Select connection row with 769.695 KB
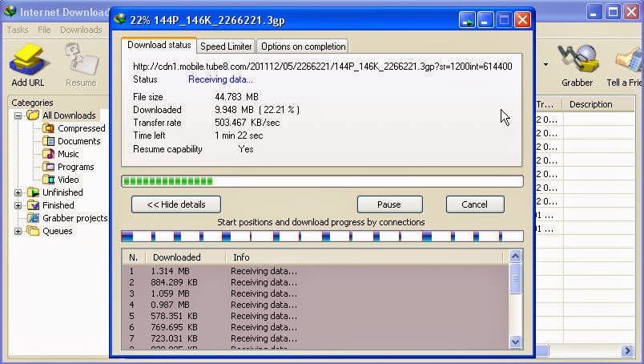 point(316,327)
